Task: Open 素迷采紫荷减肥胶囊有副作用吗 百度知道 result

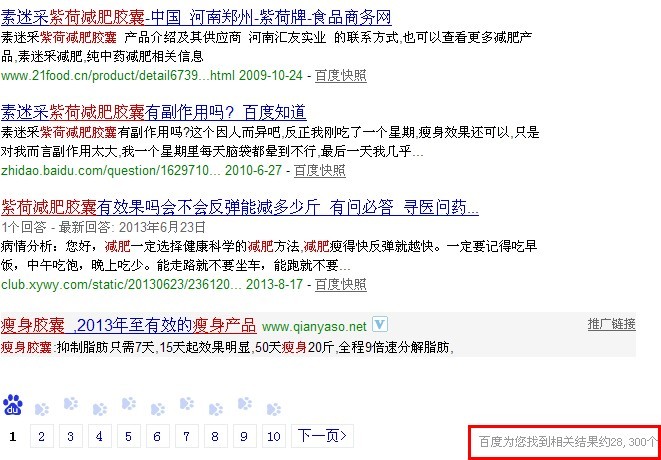Action: point(153,113)
